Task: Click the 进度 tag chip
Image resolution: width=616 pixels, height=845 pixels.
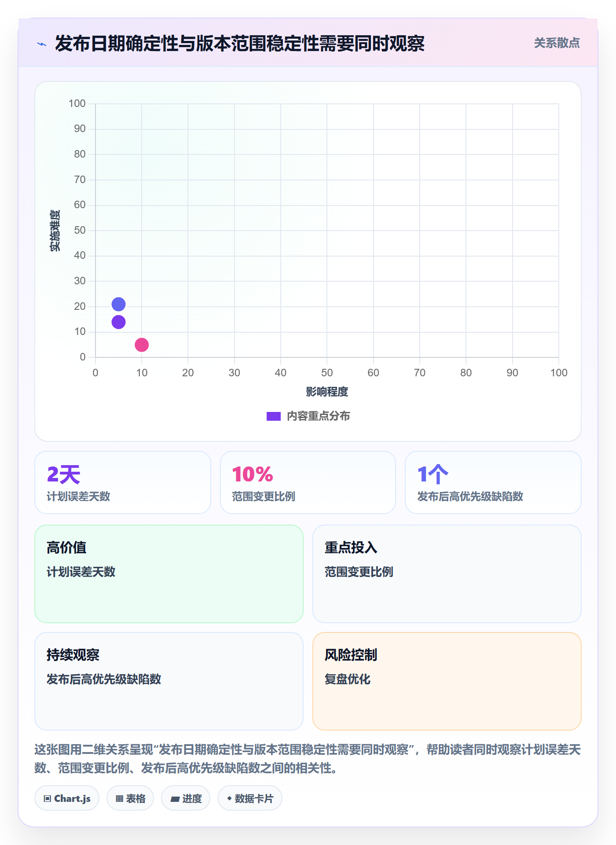Action: click(186, 798)
